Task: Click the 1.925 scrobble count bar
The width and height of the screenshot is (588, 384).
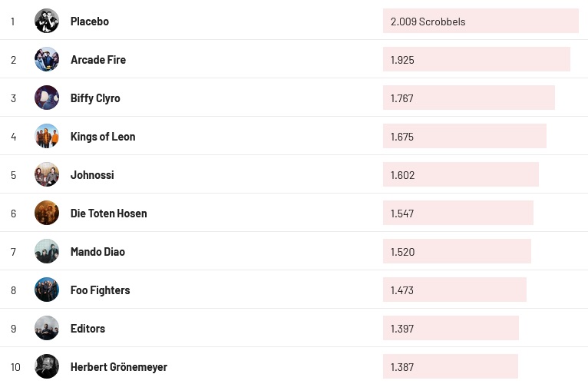Action: point(476,60)
